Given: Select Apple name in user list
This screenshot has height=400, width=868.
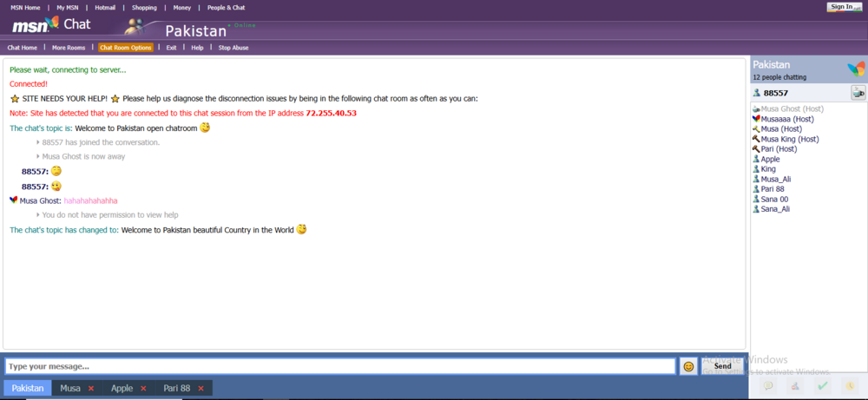Looking at the screenshot, I should pyautogui.click(x=771, y=159).
